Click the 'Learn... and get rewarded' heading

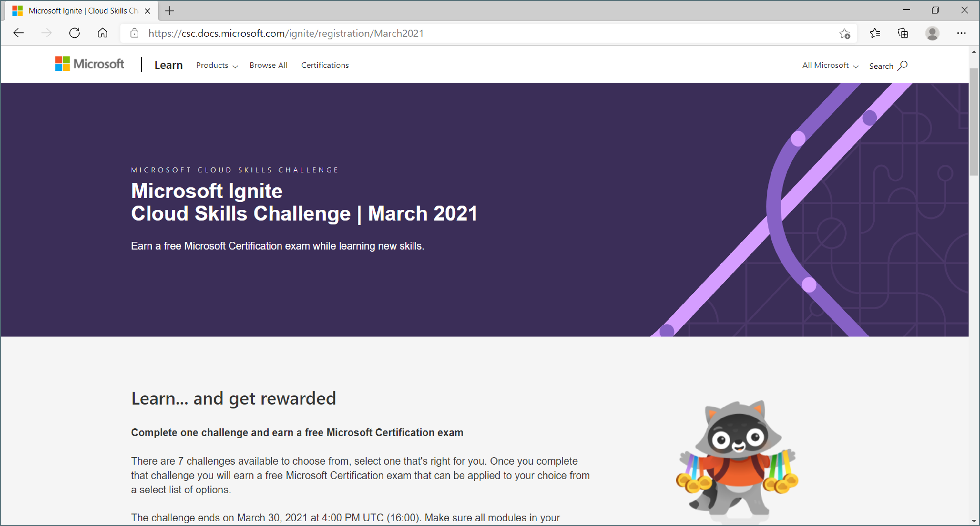(233, 398)
